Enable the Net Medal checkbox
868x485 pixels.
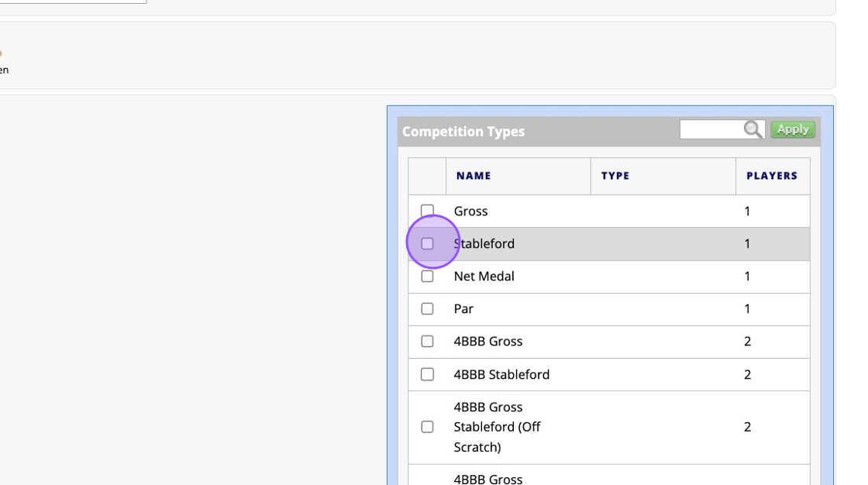point(427,276)
